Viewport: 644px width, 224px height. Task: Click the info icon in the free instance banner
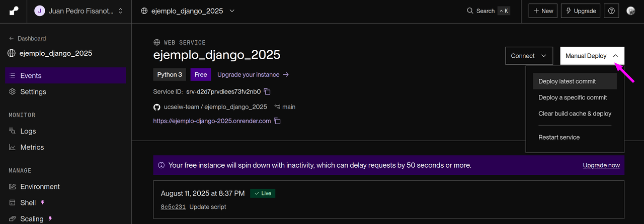162,165
